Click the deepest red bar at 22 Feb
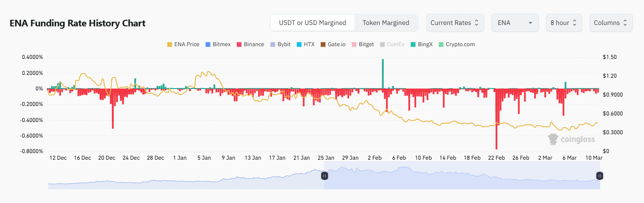 (x=496, y=119)
